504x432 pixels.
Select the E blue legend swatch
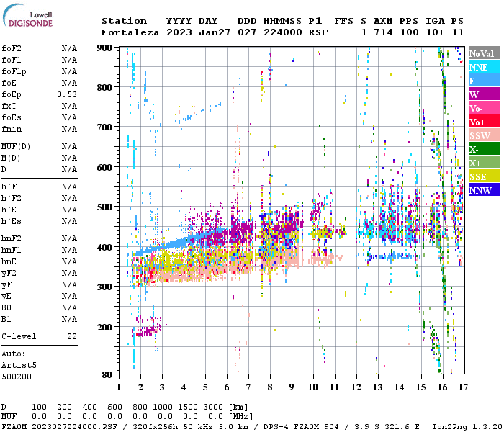coord(484,81)
